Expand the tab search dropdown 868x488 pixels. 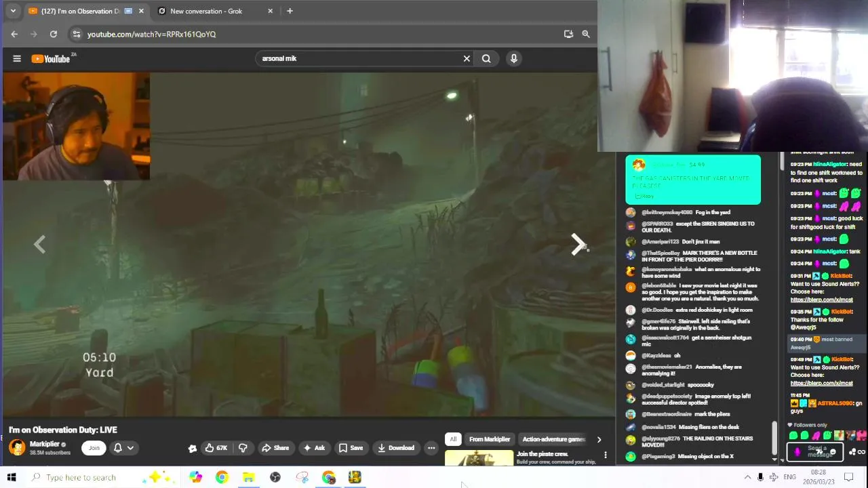pyautogui.click(x=13, y=11)
